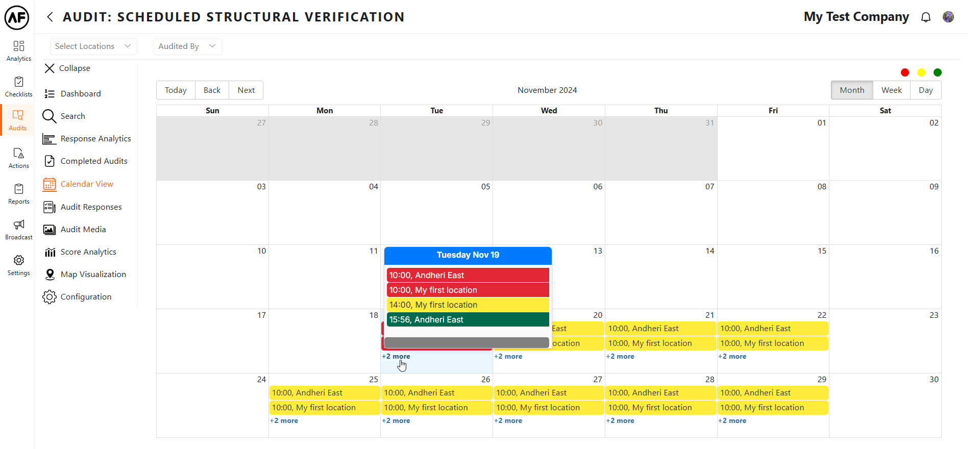Screen dimensions: 980x449
Task: Open the 15:56 Andheri East audit
Action: 467,320
